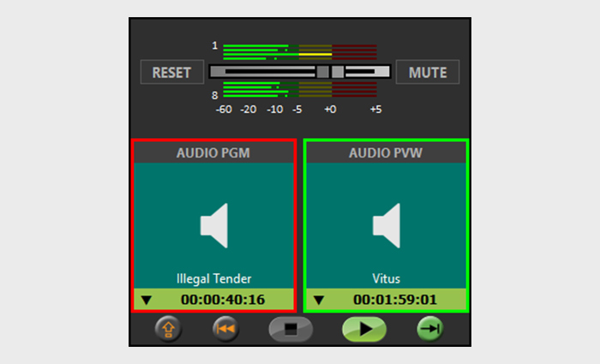Start playback with the green play button
Image resolution: width=600 pixels, height=364 pixels.
pos(364,330)
